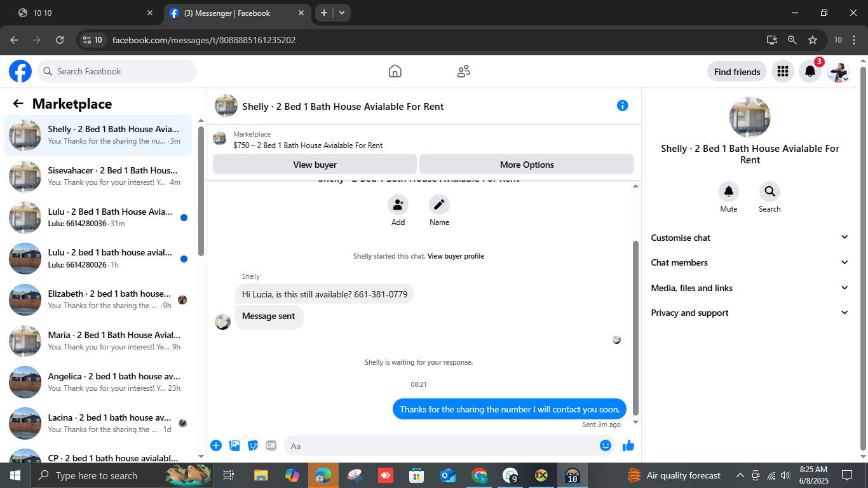
Task: Open a new browser tab
Action: [x=324, y=13]
